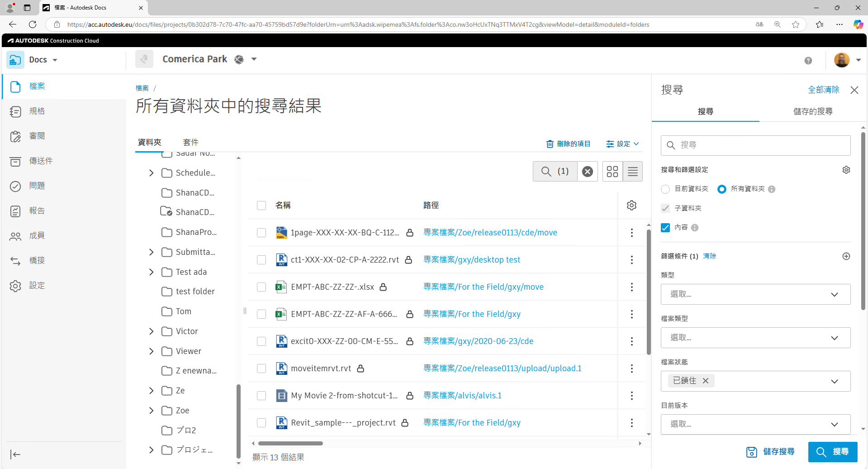
Task: Click the horizontal scrollbar of results table
Action: point(290,444)
